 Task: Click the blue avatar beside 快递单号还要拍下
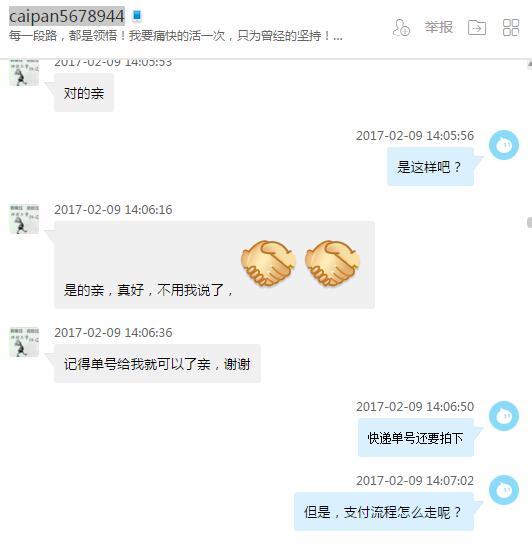click(504, 416)
